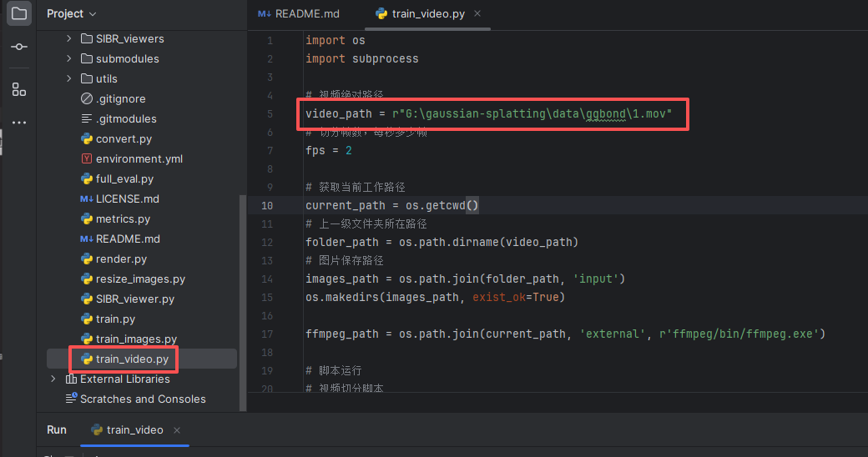Click line number 7 in the gutter
The width and height of the screenshot is (868, 457).
pos(270,151)
